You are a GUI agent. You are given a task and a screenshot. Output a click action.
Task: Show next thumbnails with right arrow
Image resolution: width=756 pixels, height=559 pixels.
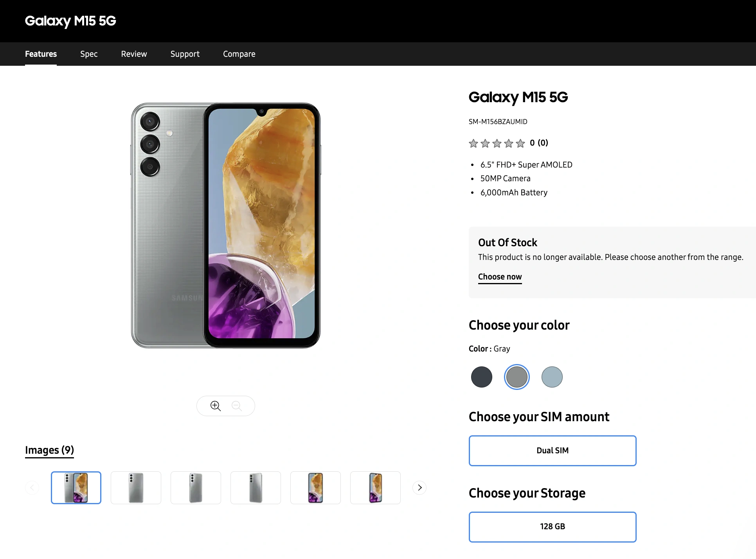point(419,487)
